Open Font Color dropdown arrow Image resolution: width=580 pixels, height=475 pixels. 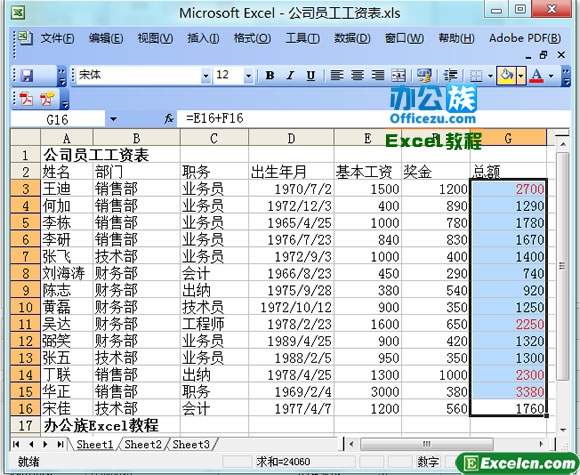tap(551, 76)
